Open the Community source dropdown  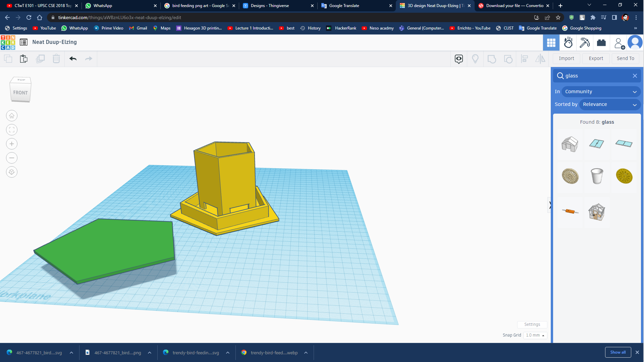pyautogui.click(x=601, y=92)
